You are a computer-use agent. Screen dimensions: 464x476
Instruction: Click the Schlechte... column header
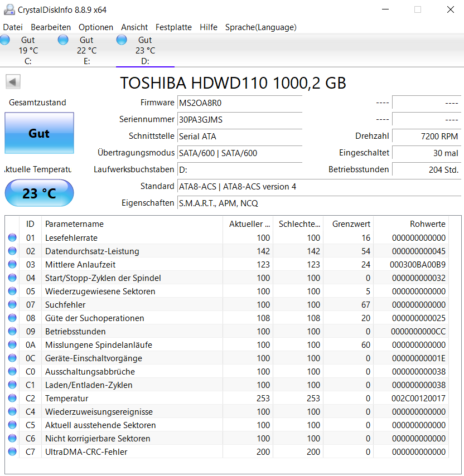[298, 224]
